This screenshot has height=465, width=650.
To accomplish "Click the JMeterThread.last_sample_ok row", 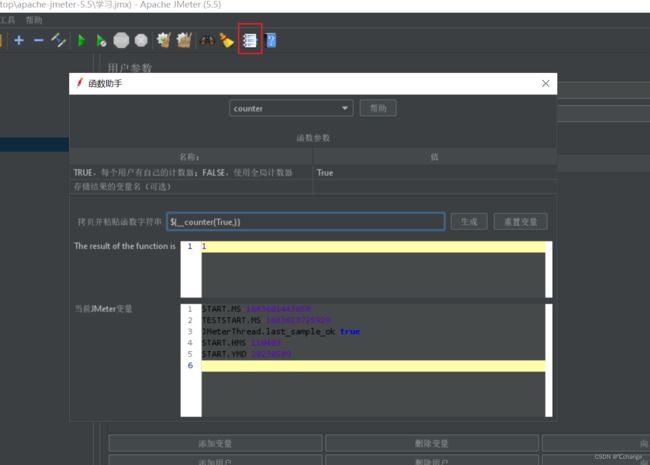I will click(x=373, y=332).
